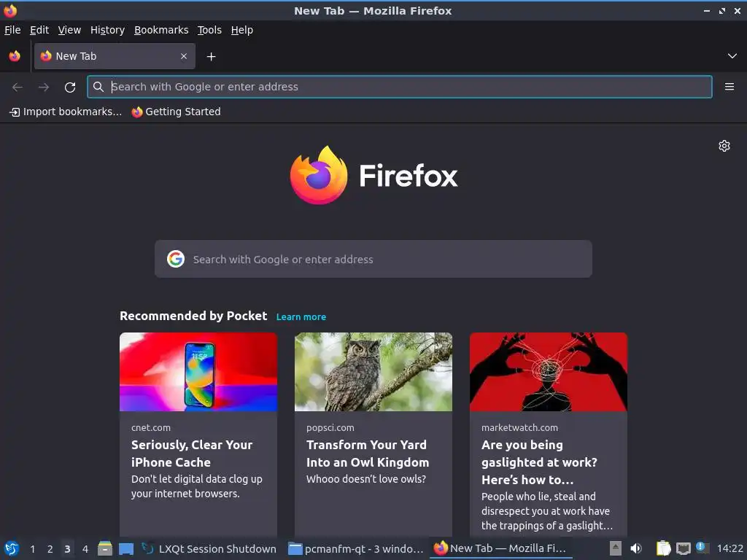Screen dimensions: 747x560
Task: Switch to LXQt Session Shutdown taskbar item
Action: (x=209, y=548)
